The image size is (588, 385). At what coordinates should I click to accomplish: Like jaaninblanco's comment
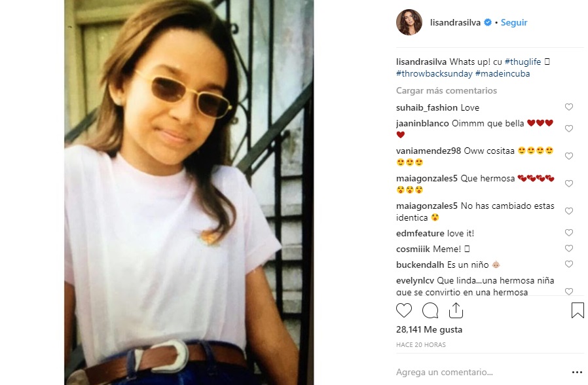pos(568,129)
